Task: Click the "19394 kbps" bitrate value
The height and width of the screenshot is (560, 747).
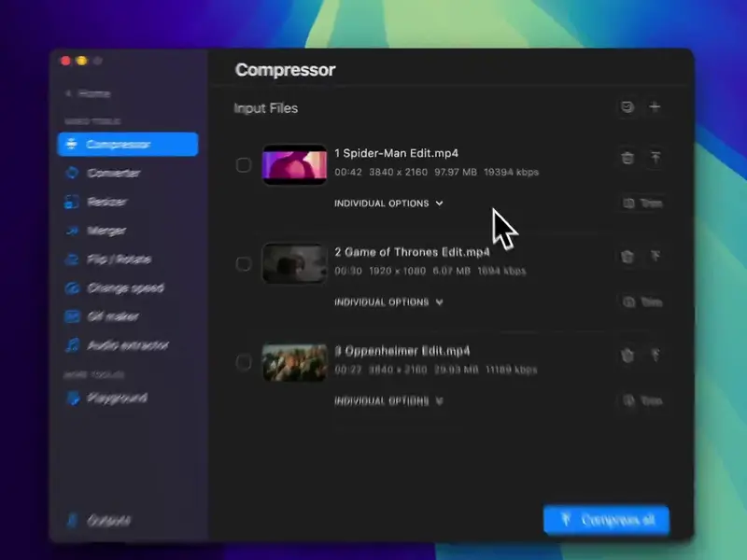Action: click(x=511, y=172)
